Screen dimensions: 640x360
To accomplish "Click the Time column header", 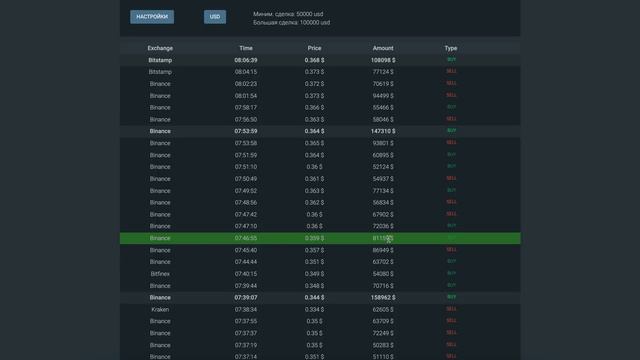I will pyautogui.click(x=246, y=48).
